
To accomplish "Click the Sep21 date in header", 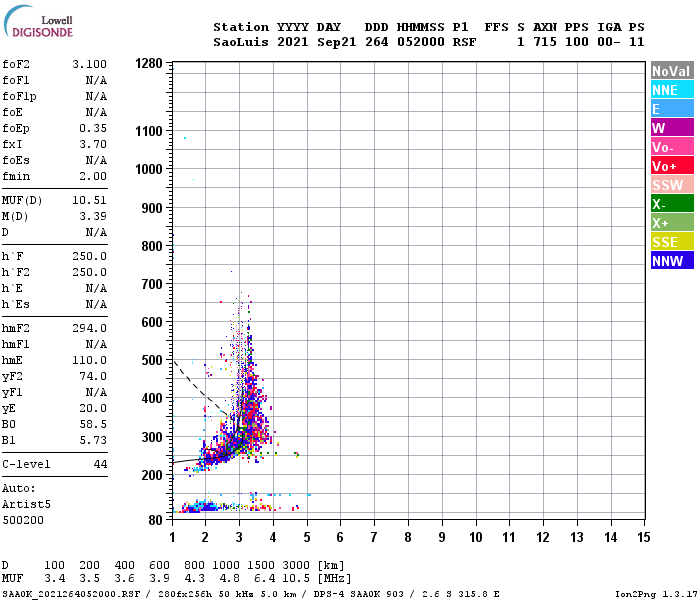I will (337, 42).
